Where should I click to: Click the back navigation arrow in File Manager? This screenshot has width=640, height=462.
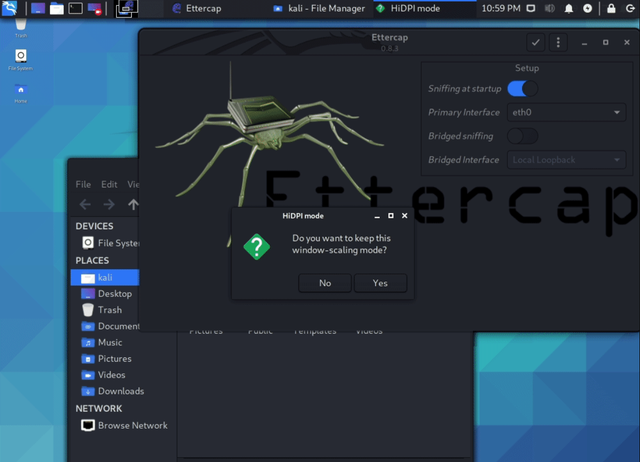(85, 204)
